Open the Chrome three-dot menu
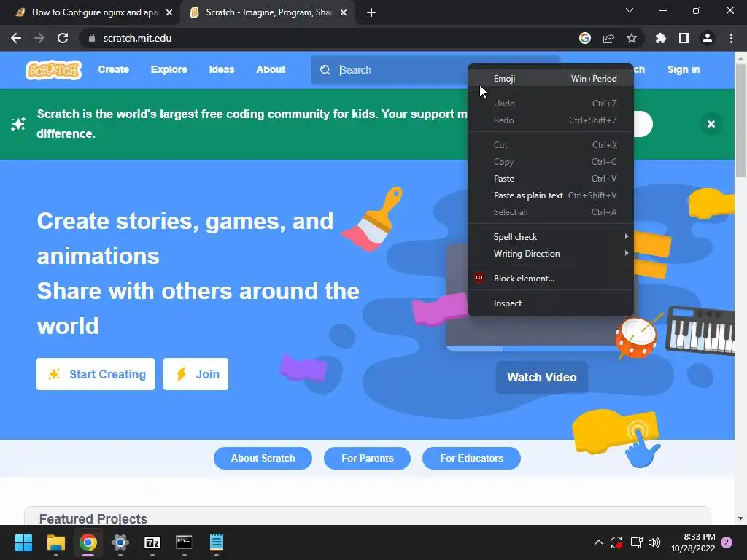This screenshot has width=747, height=560. coord(731,38)
